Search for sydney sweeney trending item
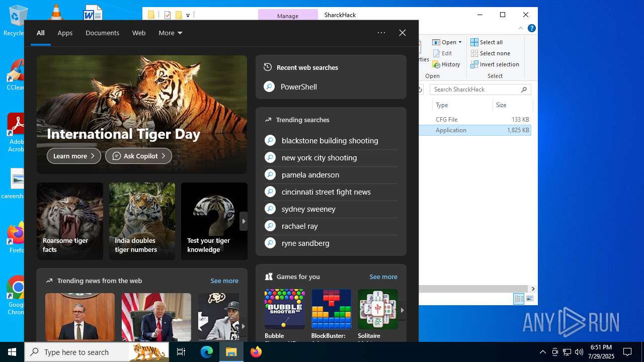Screen dimensions: 644x362 click(331, 209)
